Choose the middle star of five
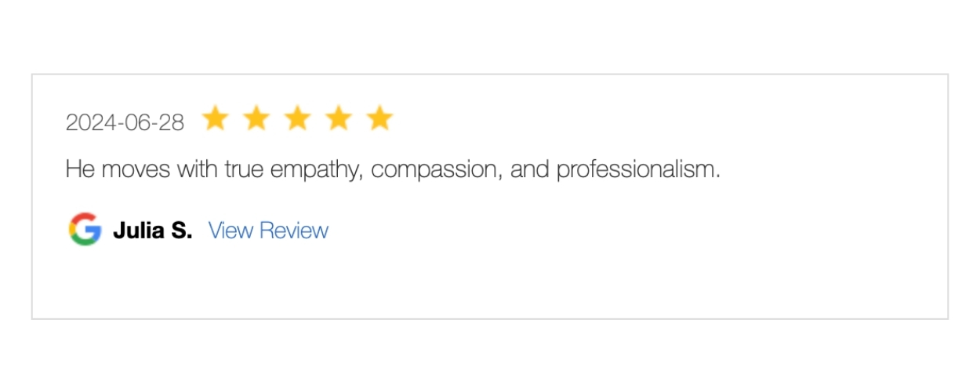The height and width of the screenshot is (392, 980). pos(297,118)
